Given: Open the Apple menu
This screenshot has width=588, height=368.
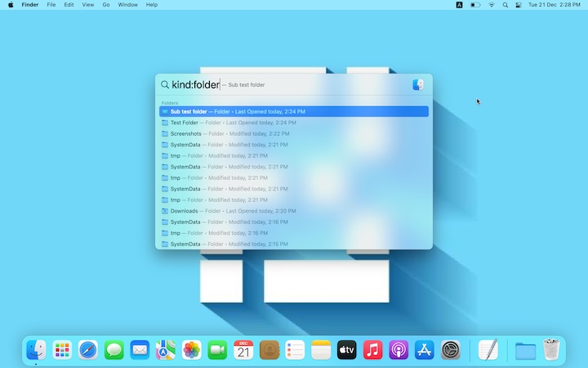Looking at the screenshot, I should [11, 5].
